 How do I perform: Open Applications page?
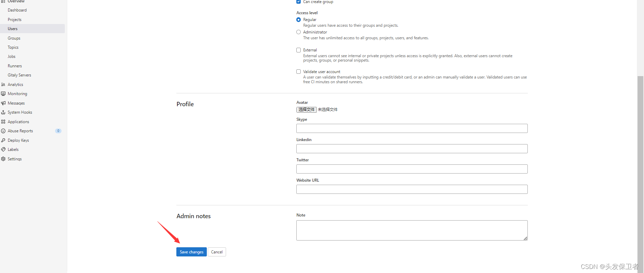point(32,122)
